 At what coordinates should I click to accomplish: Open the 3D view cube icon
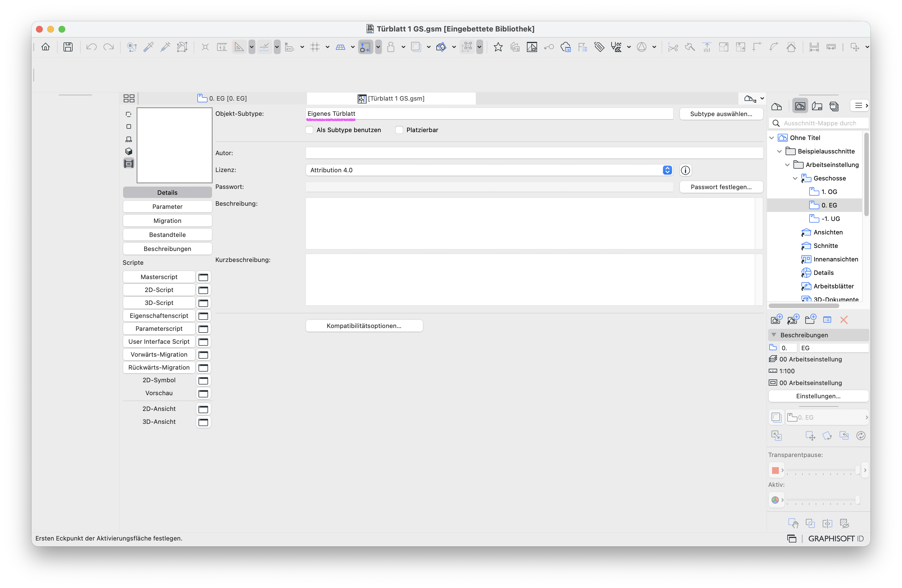[129, 151]
